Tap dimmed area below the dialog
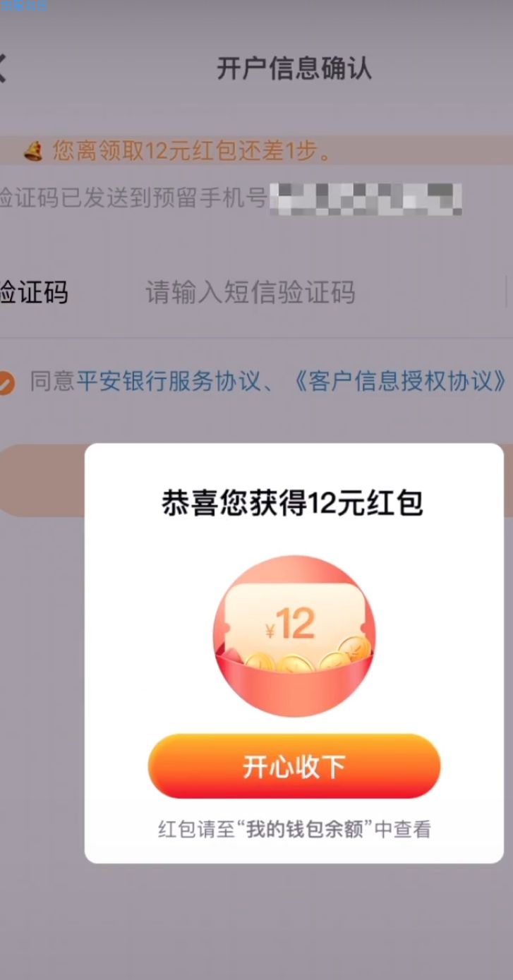The width and height of the screenshot is (513, 980). tap(256, 921)
